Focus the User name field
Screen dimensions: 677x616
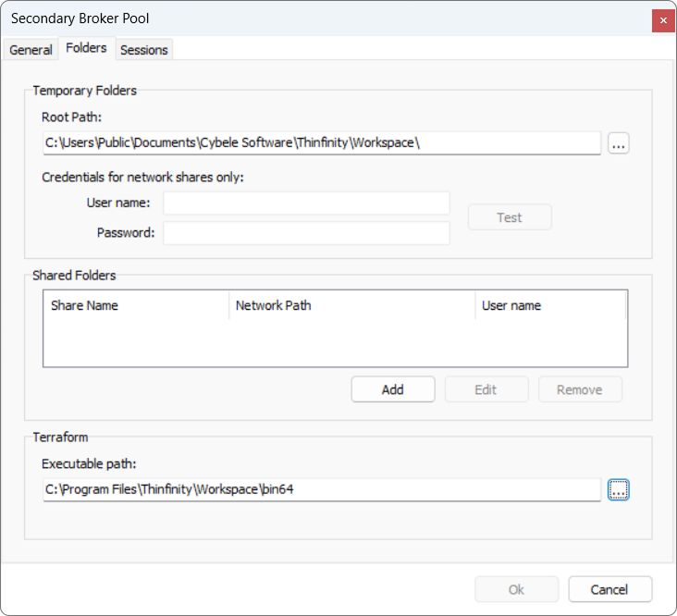point(306,203)
